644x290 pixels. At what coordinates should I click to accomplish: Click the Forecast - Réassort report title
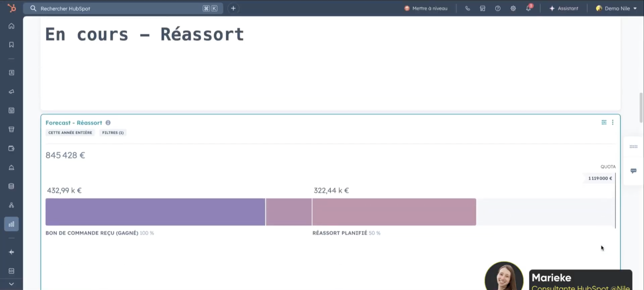coord(74,123)
